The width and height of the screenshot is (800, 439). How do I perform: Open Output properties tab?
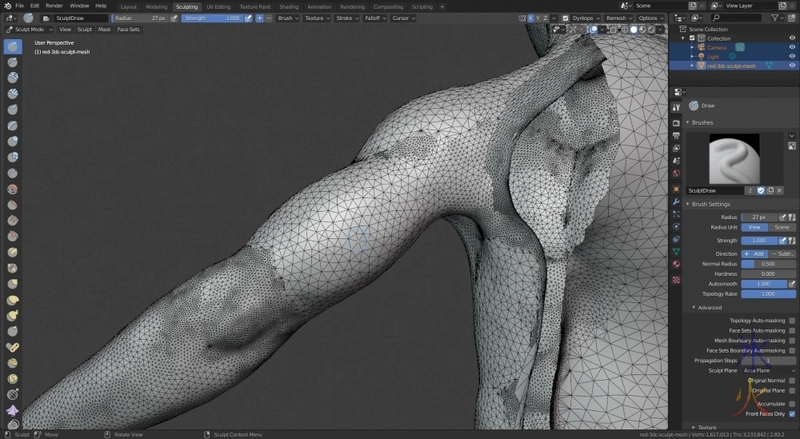[x=676, y=136]
